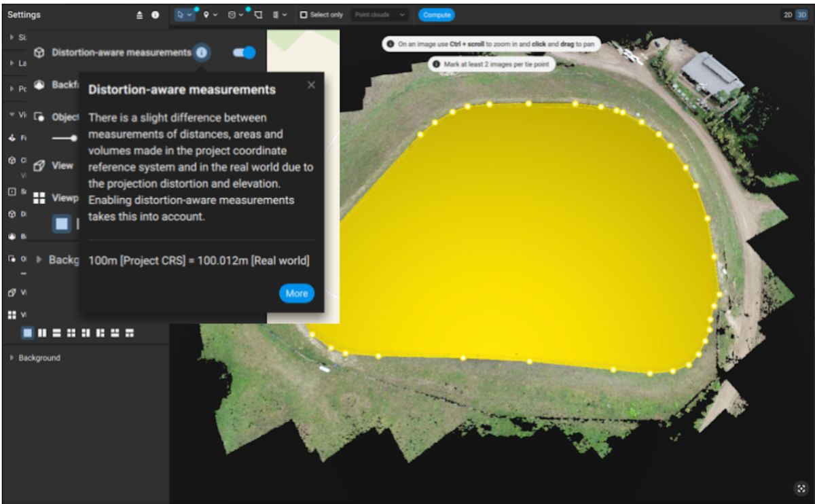Select the marker pin tool
This screenshot has width=815, height=504.
click(x=205, y=14)
